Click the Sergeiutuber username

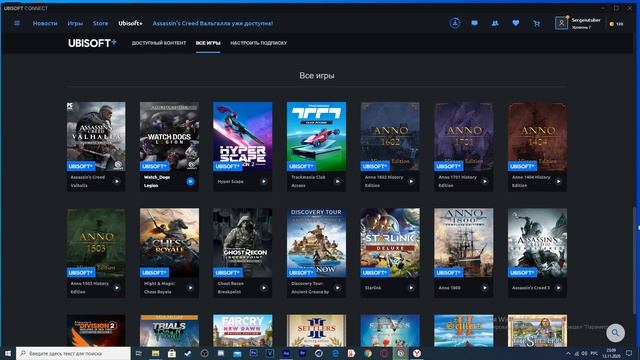tap(586, 20)
